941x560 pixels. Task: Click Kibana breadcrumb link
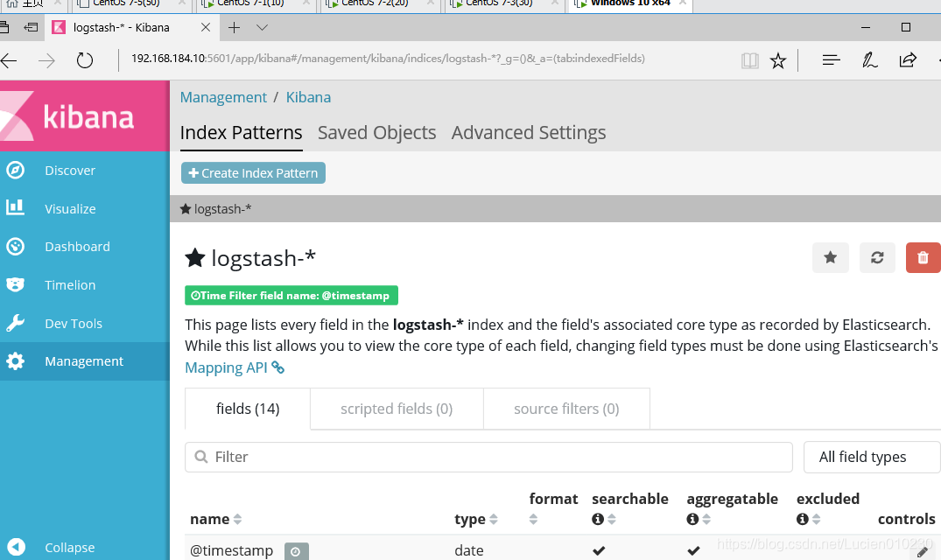pos(308,97)
